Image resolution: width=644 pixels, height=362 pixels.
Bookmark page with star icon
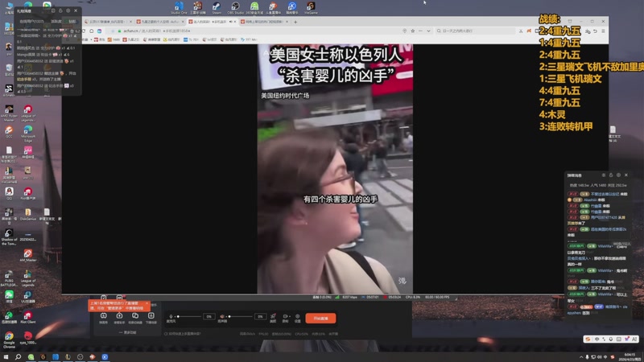(412, 31)
